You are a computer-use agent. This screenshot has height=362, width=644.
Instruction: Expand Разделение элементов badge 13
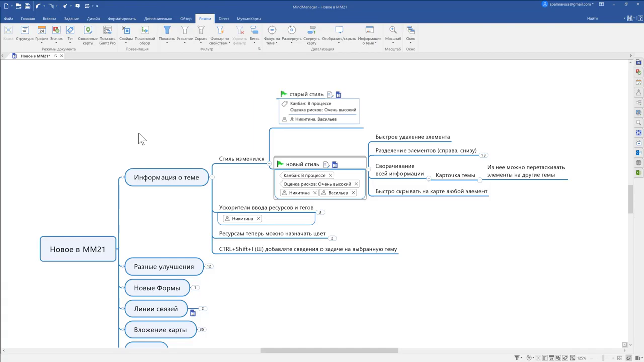coord(483,155)
